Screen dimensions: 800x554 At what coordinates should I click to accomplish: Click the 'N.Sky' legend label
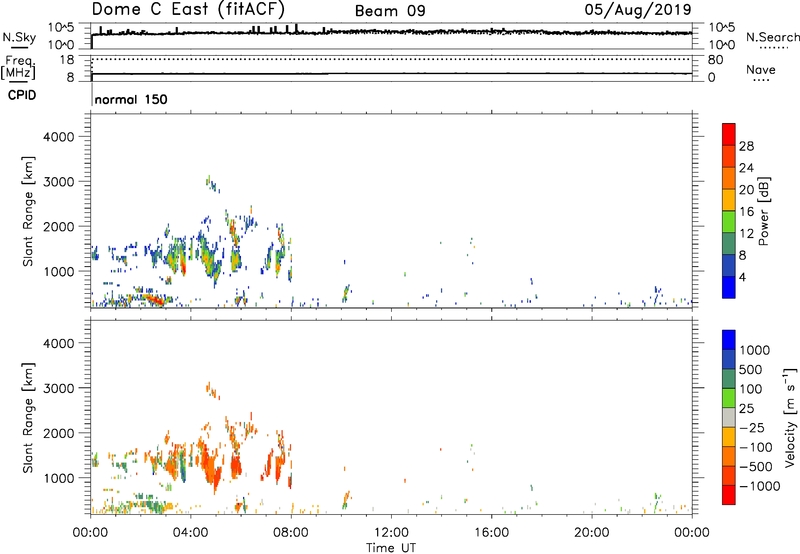click(19, 37)
